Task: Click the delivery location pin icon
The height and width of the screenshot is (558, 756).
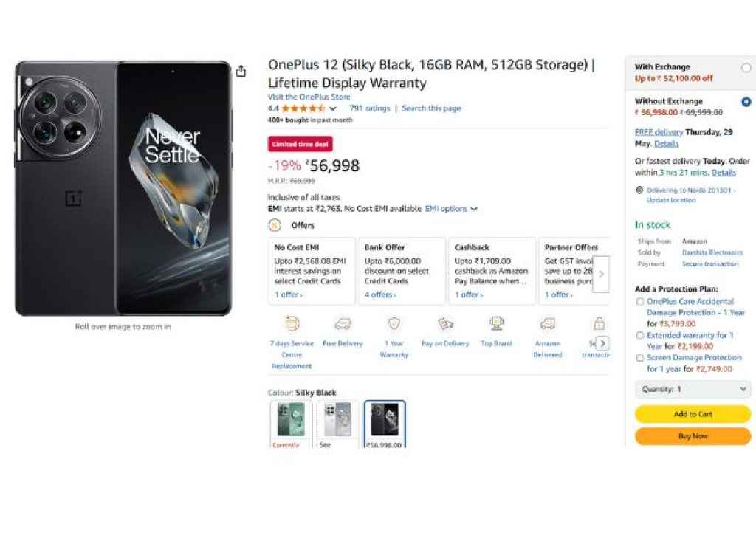Action: point(639,190)
